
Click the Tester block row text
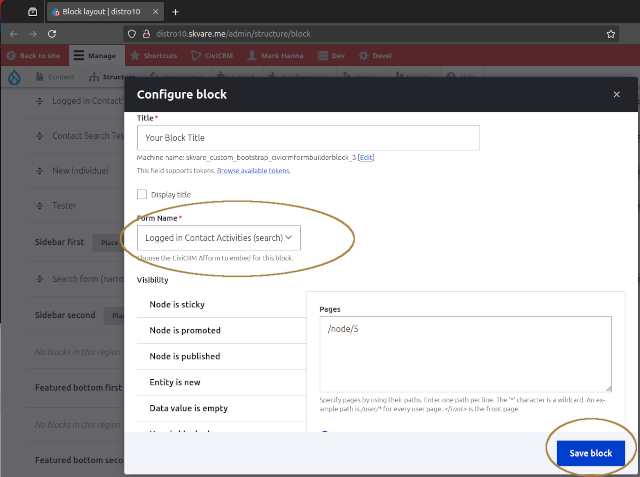pos(64,206)
